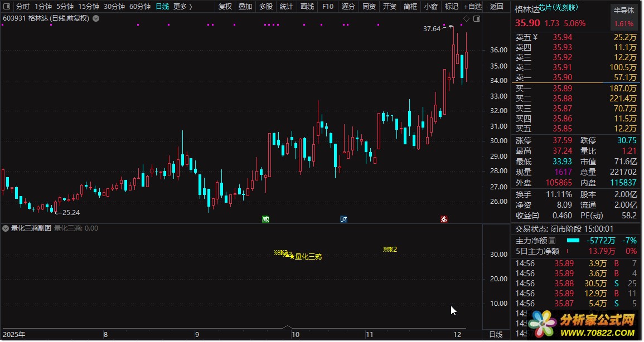Open the 统计 statistics tool
644x342 pixels.
point(286,7)
